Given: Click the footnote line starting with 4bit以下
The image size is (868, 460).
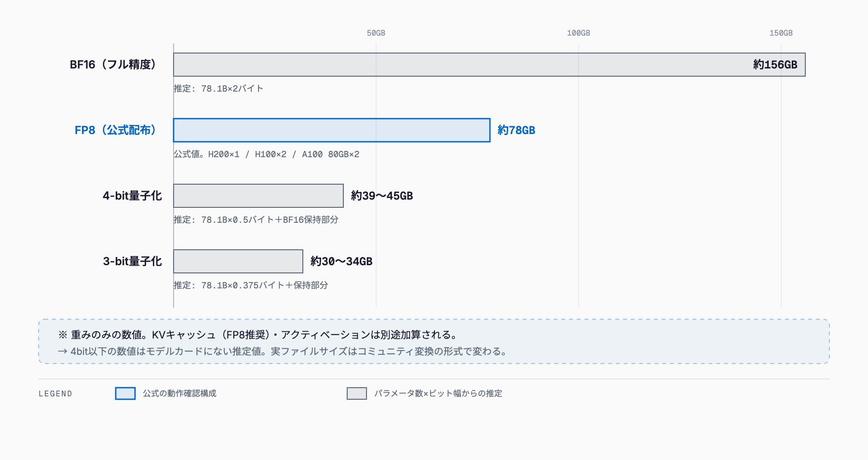Looking at the screenshot, I should [x=283, y=352].
